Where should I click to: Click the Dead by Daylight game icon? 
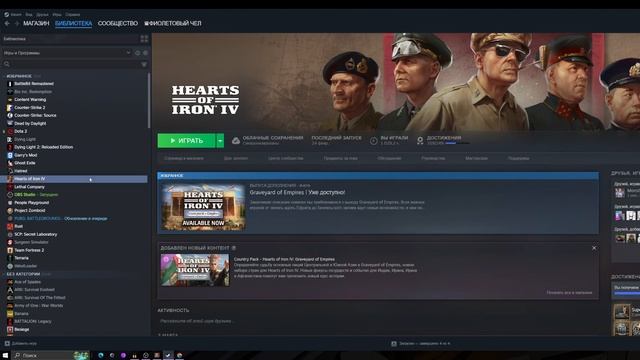click(10, 123)
